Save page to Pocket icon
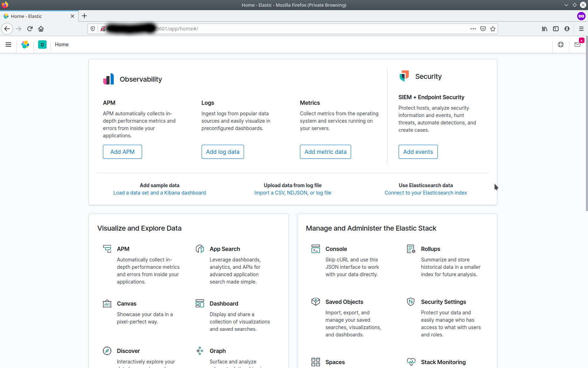The width and height of the screenshot is (588, 368). [x=483, y=29]
